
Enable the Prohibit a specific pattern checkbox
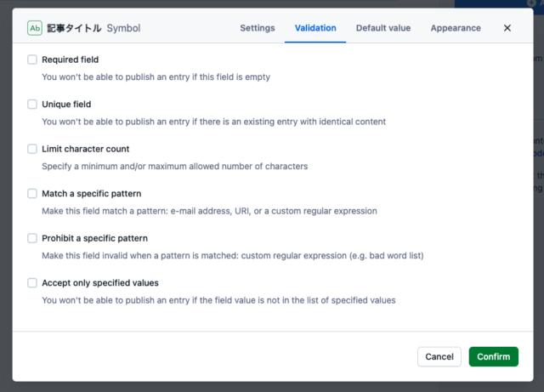pos(32,238)
